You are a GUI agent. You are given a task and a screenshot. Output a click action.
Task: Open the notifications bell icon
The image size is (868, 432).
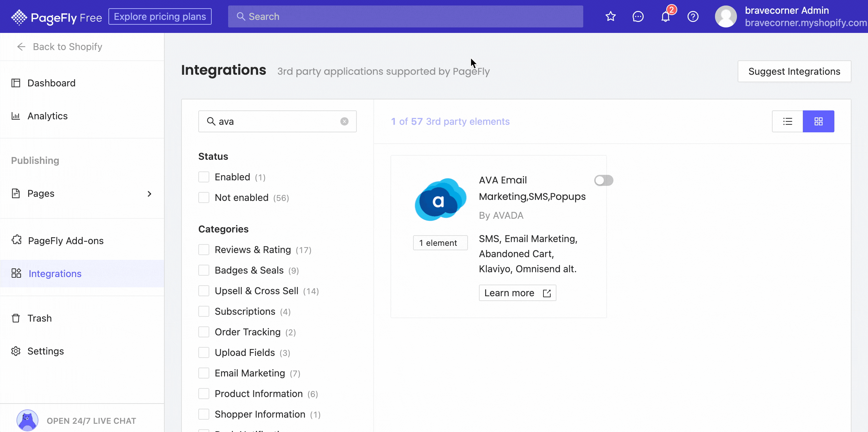666,16
